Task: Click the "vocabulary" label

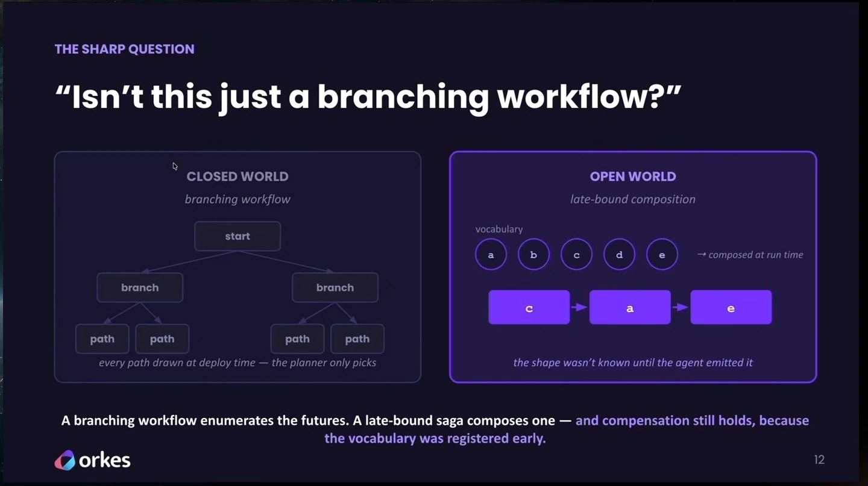Action: 499,229
